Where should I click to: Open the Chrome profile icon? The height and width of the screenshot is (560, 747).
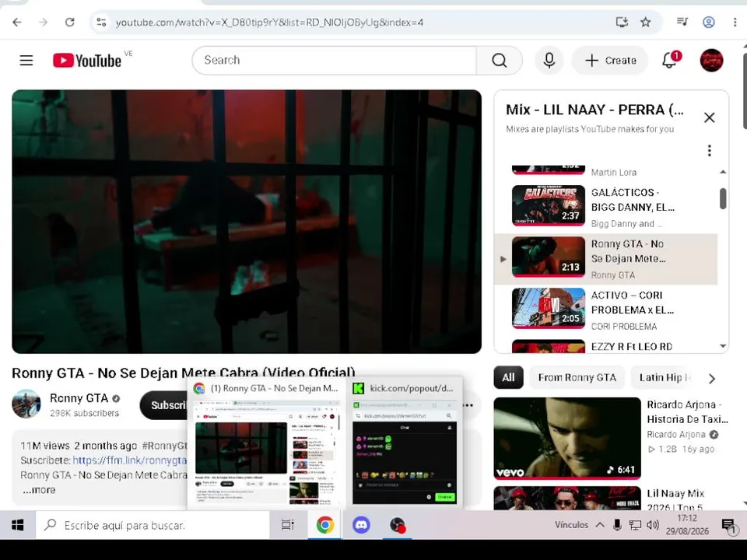708,22
